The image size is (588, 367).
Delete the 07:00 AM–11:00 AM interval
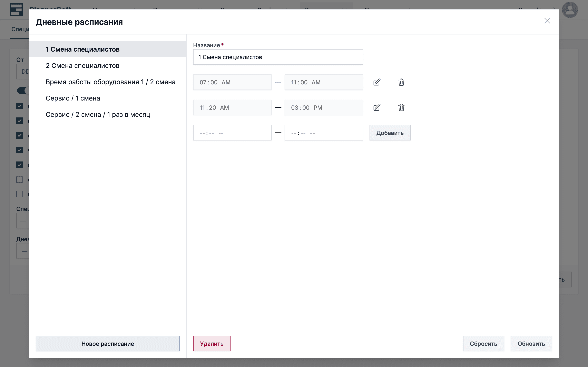401,82
